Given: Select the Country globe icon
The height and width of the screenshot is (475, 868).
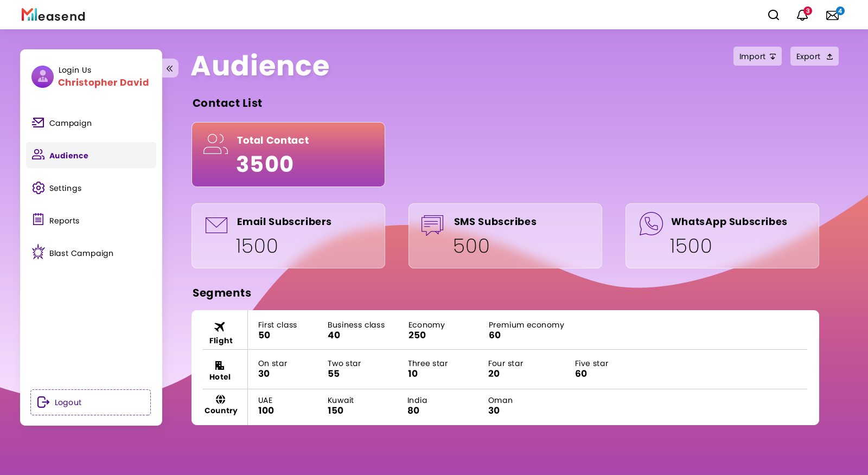Looking at the screenshot, I should [220, 400].
